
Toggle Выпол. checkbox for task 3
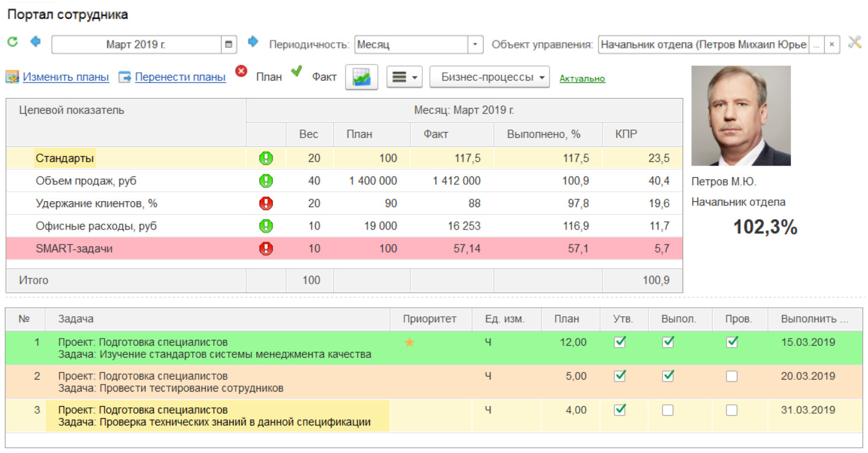tap(667, 410)
